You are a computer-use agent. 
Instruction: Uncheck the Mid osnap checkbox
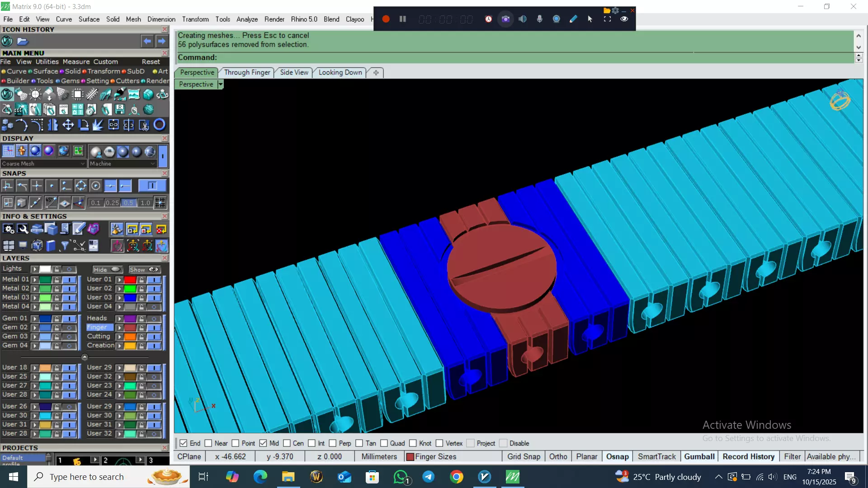tap(263, 443)
